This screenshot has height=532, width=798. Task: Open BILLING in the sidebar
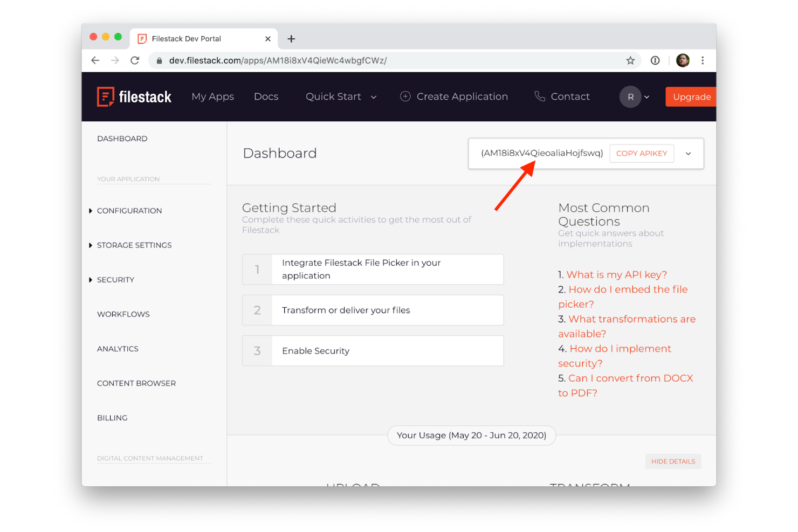tap(112, 418)
